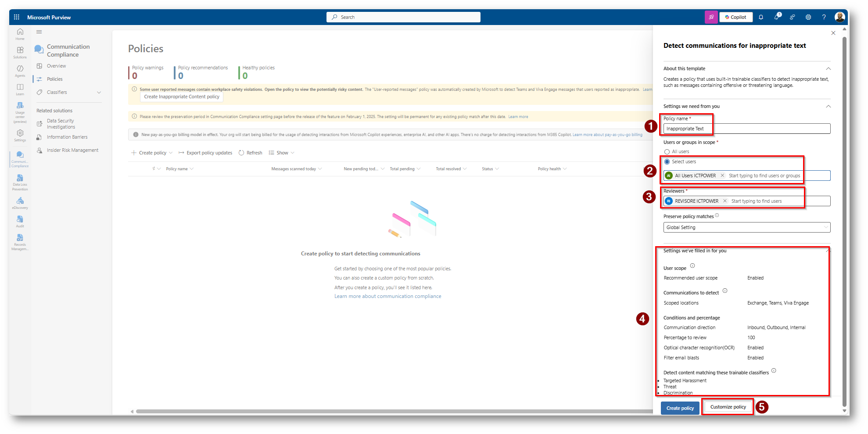Click the Customize policy button
The height and width of the screenshot is (434, 868).
[x=728, y=407]
